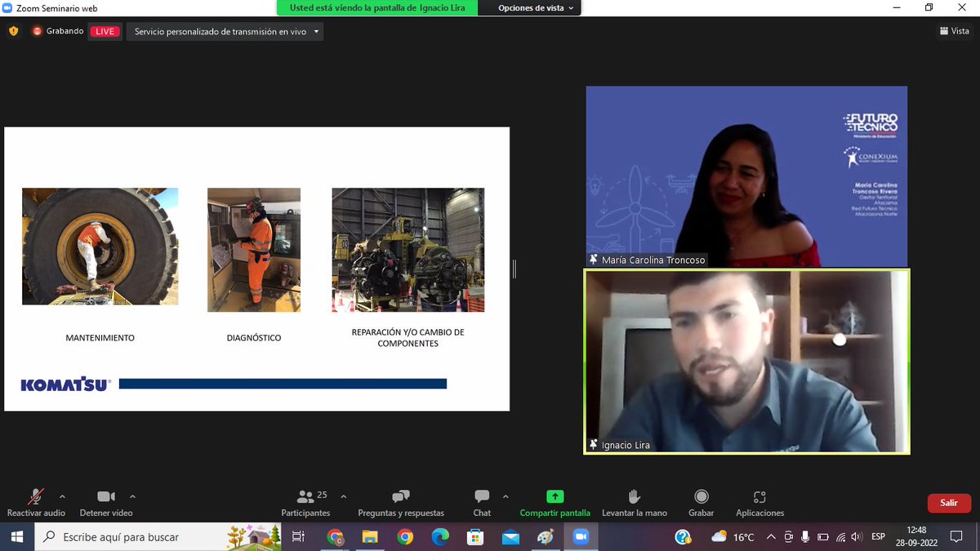Expand chevron next to Chat
Image resolution: width=980 pixels, height=551 pixels.
506,496
